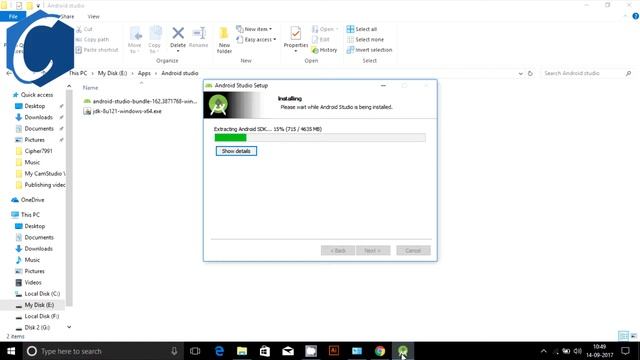
Task: Click Rename icon in ribbon
Action: click(x=199, y=38)
